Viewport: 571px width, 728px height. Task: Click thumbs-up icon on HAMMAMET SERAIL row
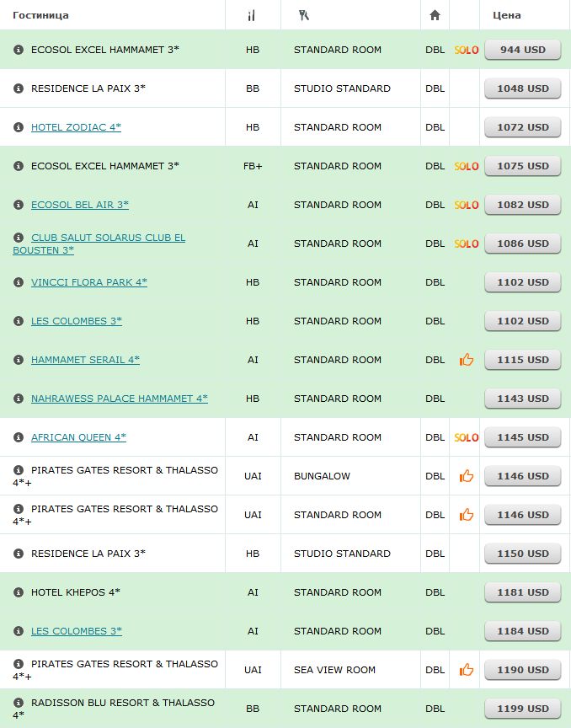(x=467, y=359)
